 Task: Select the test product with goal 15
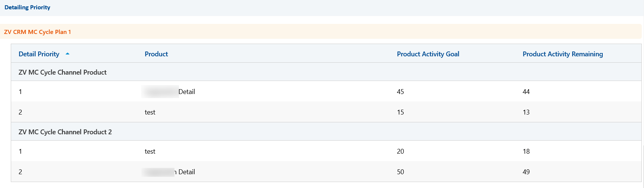(150, 112)
